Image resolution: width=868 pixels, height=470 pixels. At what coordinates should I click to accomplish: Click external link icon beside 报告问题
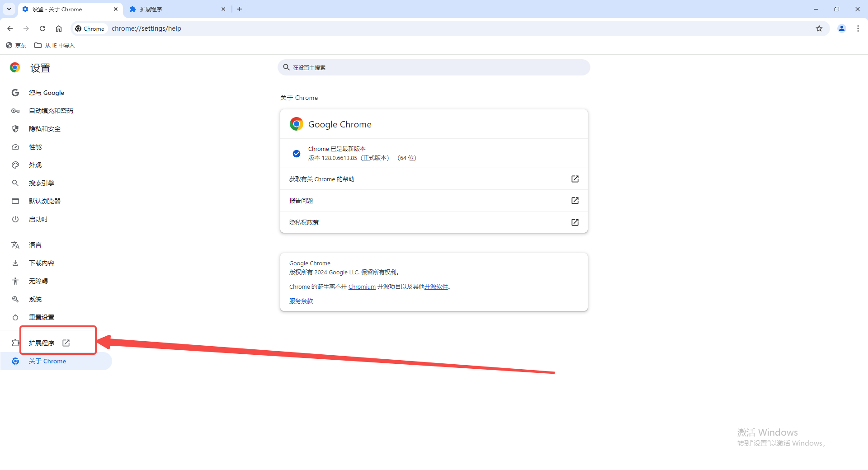(x=575, y=201)
